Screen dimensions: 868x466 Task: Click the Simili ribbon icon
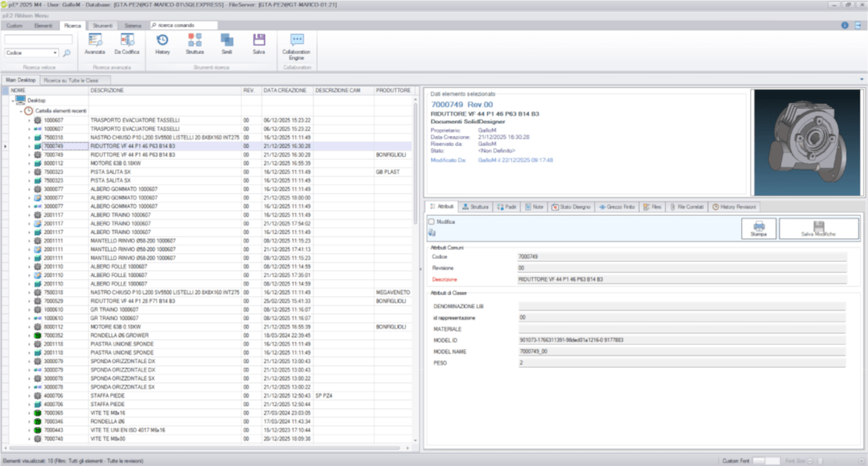(x=226, y=44)
